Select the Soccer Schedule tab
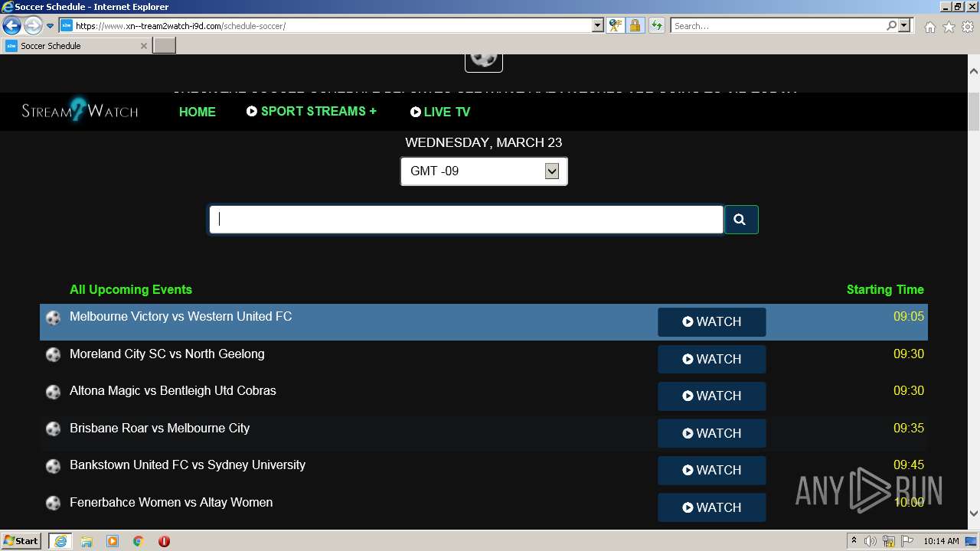 pyautogui.click(x=77, y=46)
